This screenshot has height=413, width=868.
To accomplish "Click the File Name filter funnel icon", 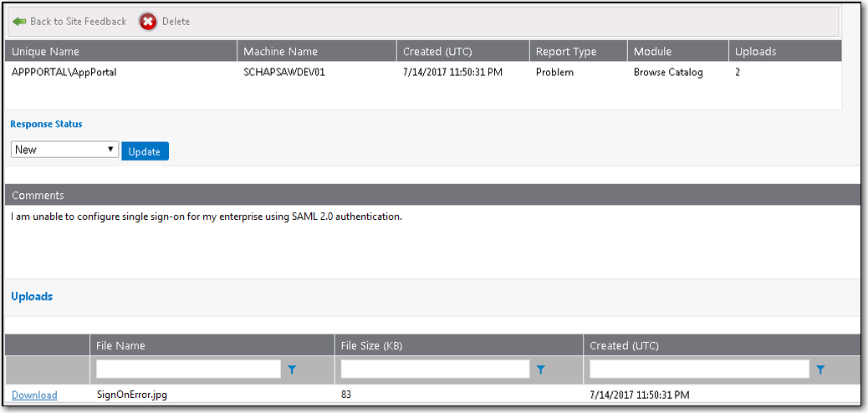I will 292,369.
